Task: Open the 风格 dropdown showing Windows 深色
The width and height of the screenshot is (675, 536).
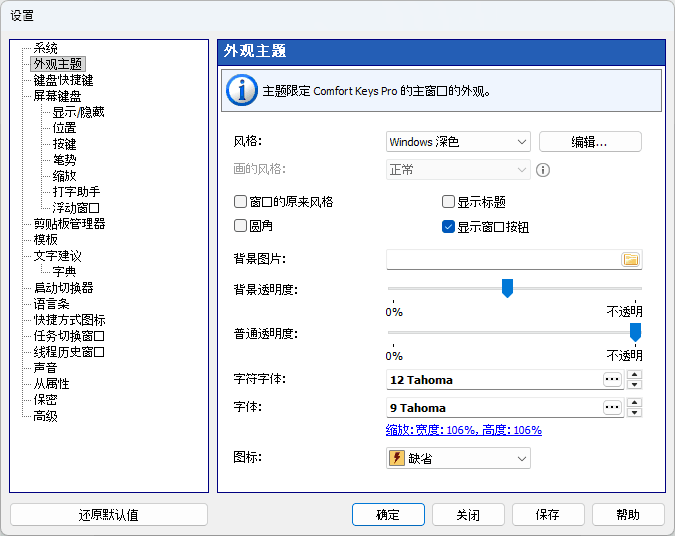Action: (458, 142)
